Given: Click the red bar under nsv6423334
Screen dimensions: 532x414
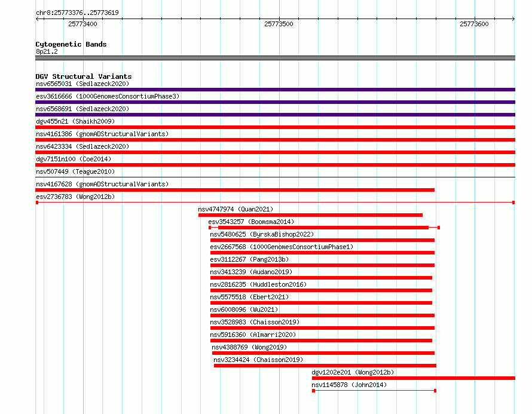Looking at the screenshot, I should 275,152.
